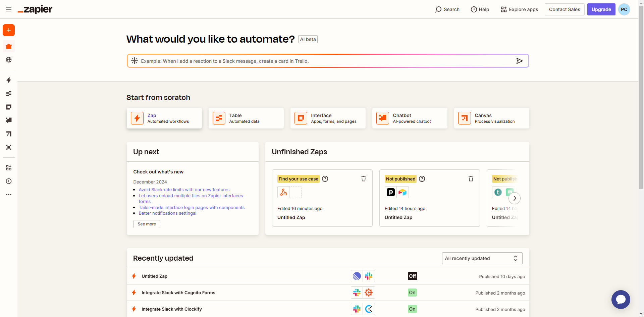644x317 pixels.
Task: Open the Better notifications settings link
Action: (x=167, y=213)
